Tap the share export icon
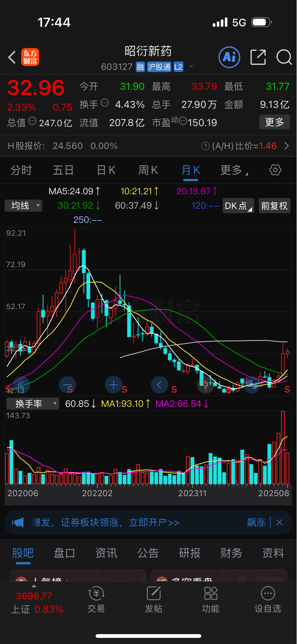The height and width of the screenshot is (644, 297). (x=258, y=57)
